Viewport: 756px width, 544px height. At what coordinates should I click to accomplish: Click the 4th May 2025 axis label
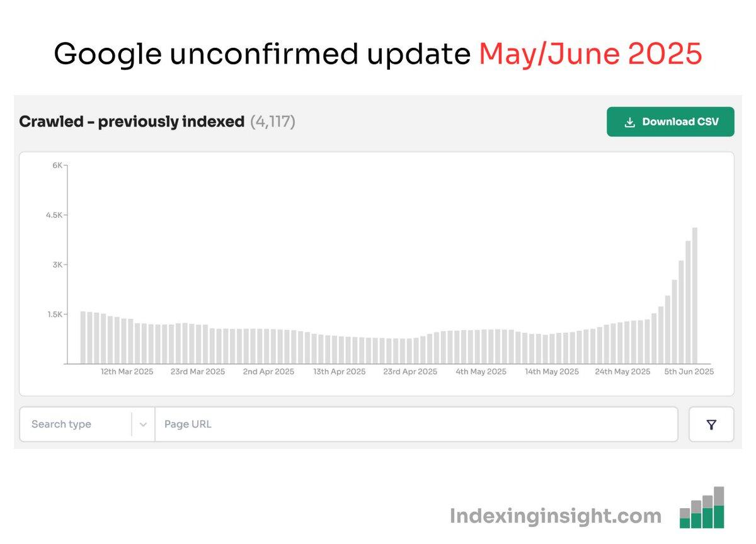tap(481, 371)
